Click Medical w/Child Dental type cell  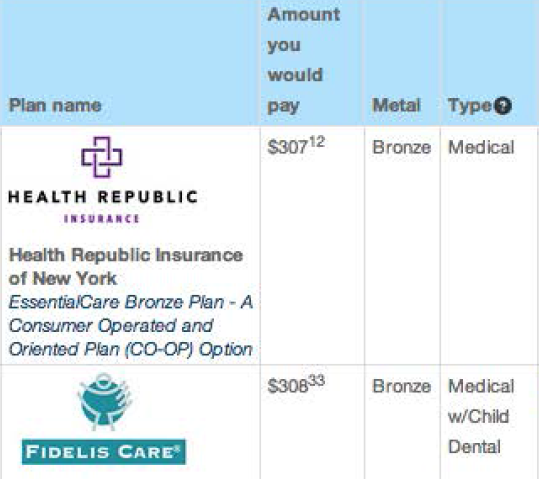(481, 416)
